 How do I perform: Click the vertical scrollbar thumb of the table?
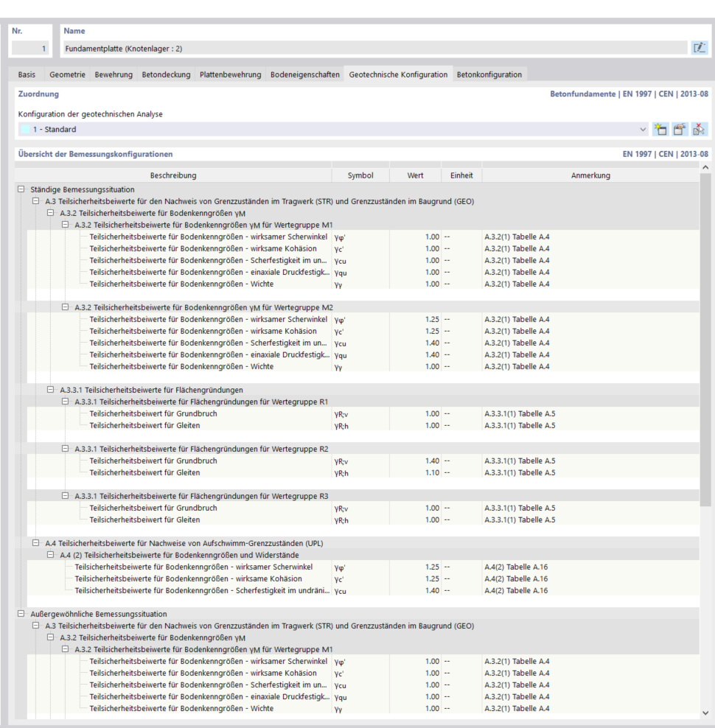[705, 339]
